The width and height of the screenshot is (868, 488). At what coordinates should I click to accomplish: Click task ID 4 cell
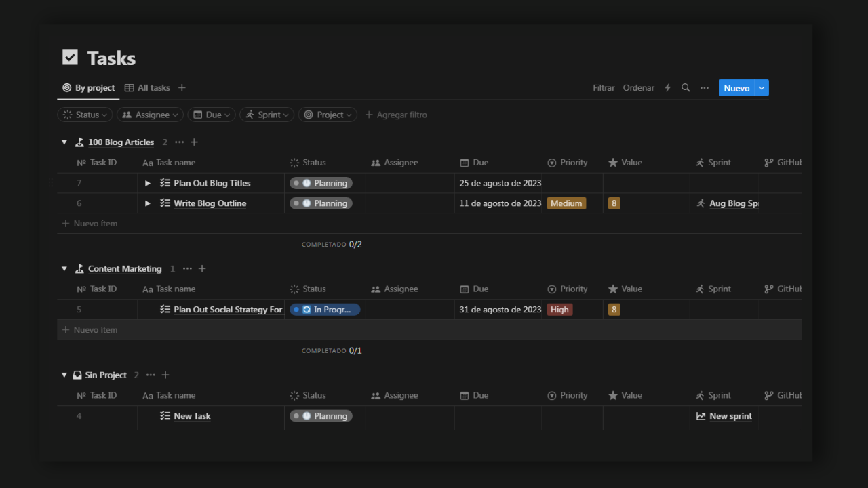pos(97,416)
